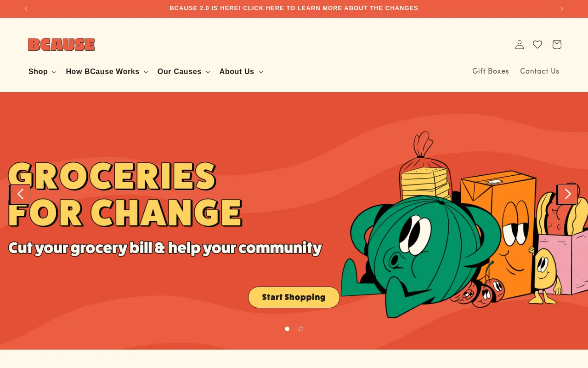Open the Gift Boxes page
This screenshot has height=368, width=588.
click(491, 71)
